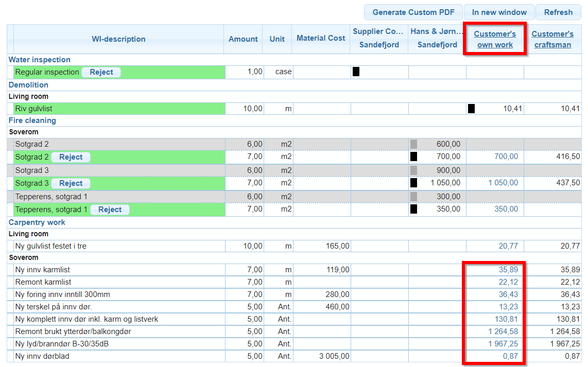Click gray marker beside 600,00 amount

pyautogui.click(x=413, y=144)
